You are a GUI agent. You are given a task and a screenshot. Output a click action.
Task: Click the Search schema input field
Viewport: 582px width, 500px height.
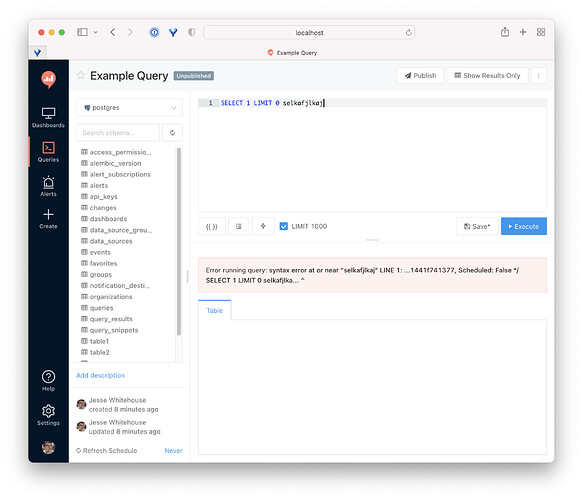pos(118,133)
